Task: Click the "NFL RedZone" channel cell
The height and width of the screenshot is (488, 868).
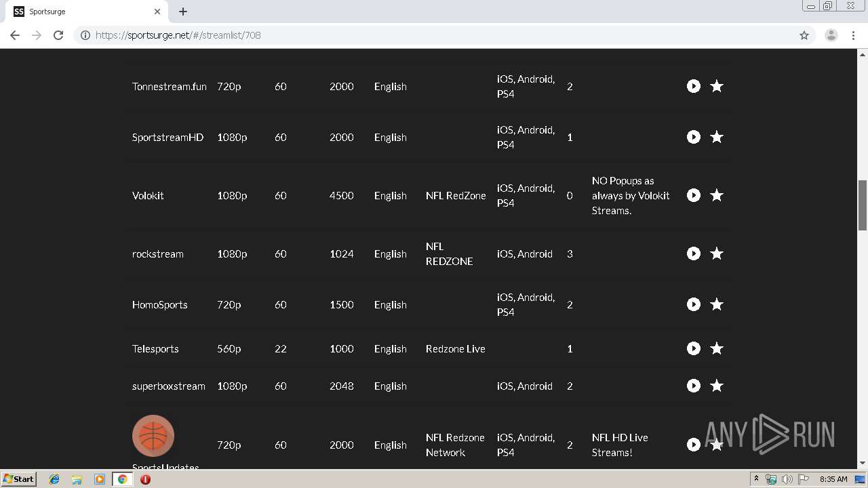Action: (456, 196)
